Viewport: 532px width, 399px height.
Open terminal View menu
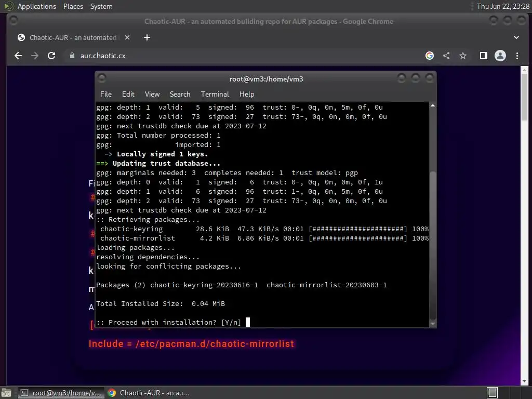152,95
